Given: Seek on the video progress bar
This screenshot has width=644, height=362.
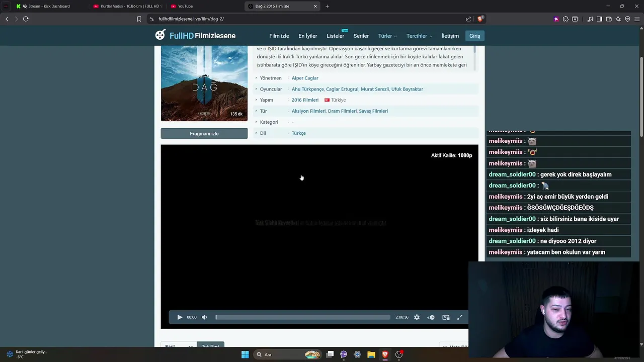Looking at the screenshot, I should (303, 317).
